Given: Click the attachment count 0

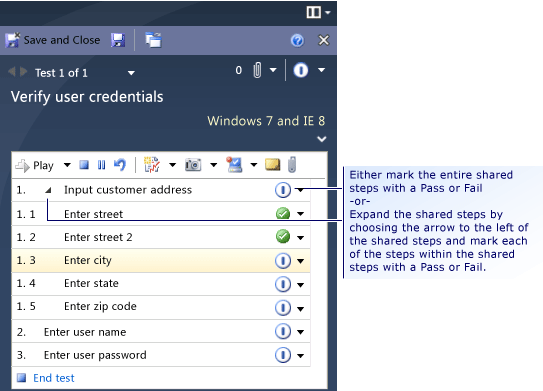Looking at the screenshot, I should [x=239, y=70].
